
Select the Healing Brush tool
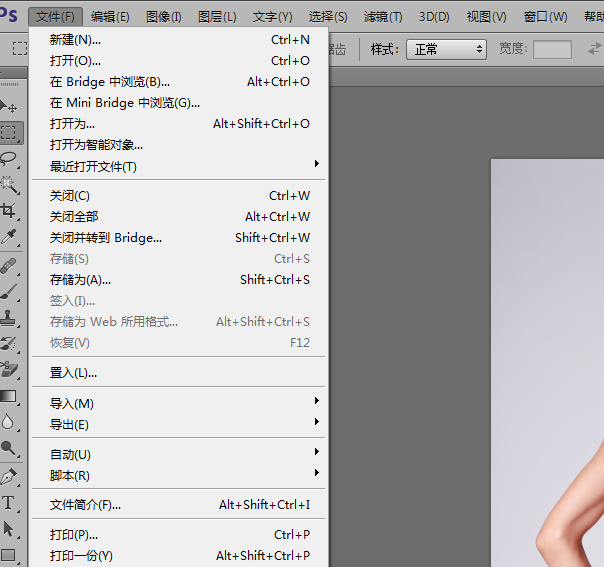8,266
